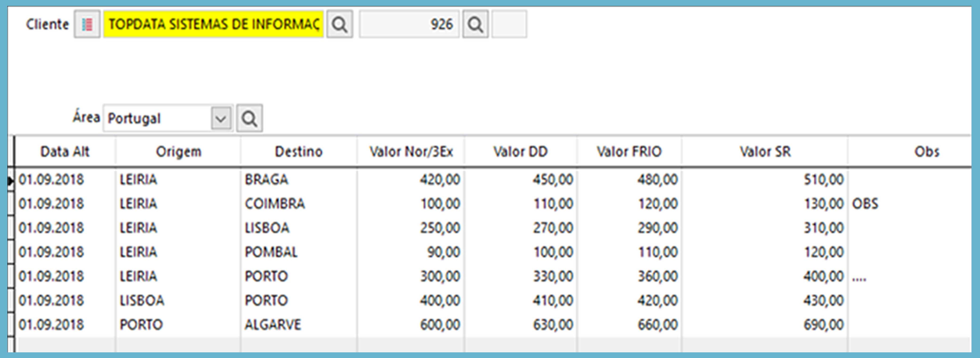This screenshot has height=358, width=980.
Task: Click the OBS note in COIMBRA row
Action: [910, 204]
